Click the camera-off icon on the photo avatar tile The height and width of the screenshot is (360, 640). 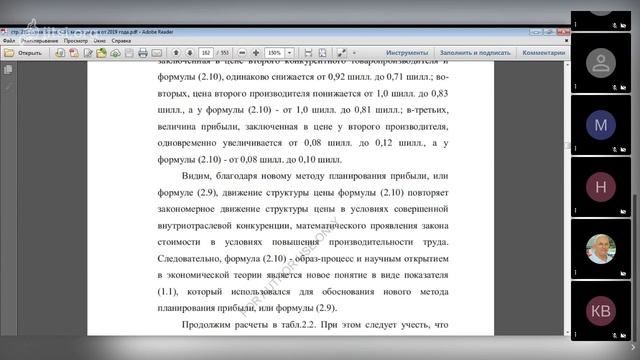pos(623,273)
